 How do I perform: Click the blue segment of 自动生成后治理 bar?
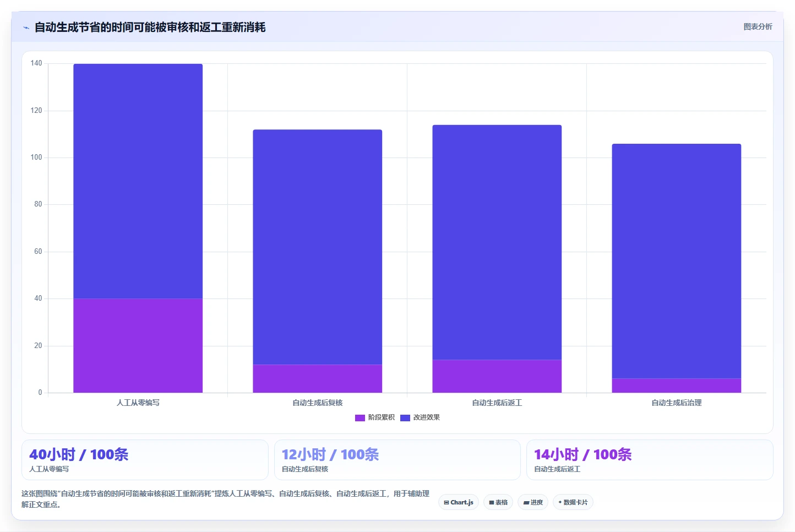click(677, 262)
